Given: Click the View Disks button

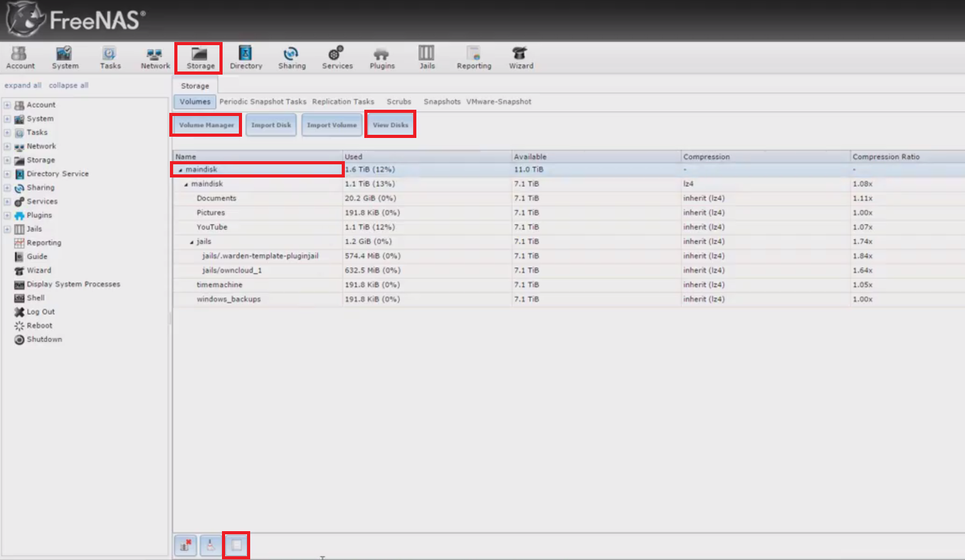Looking at the screenshot, I should [390, 125].
